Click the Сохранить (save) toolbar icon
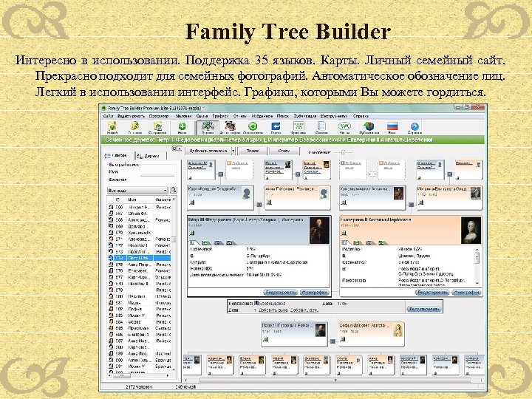The width and height of the screenshot is (532, 399). (x=158, y=127)
